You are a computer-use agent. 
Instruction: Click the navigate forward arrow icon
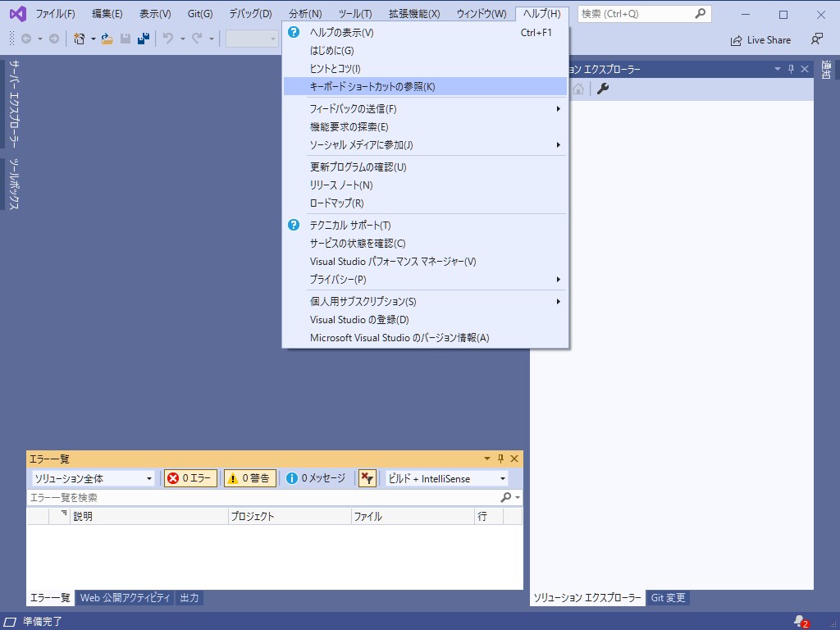click(x=53, y=39)
